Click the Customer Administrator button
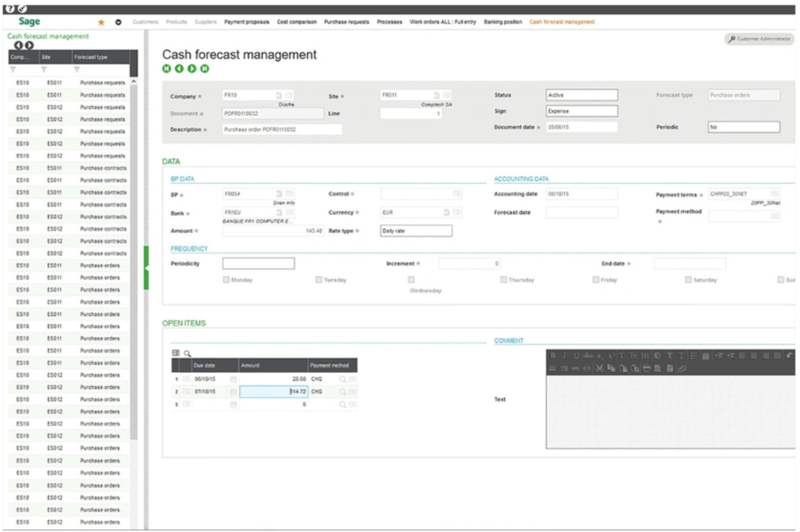The width and height of the screenshot is (800, 532). [760, 39]
